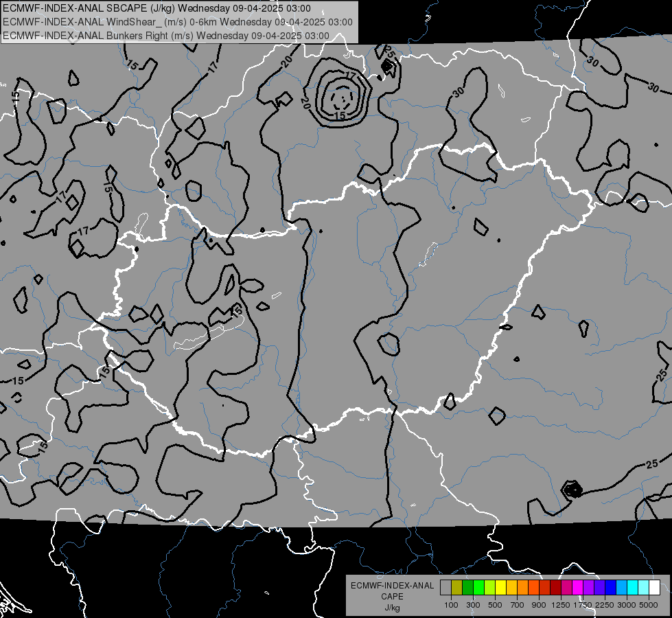672x618 pixels.
Task: Click the bright magenta legend swatch
Action: (x=578, y=588)
